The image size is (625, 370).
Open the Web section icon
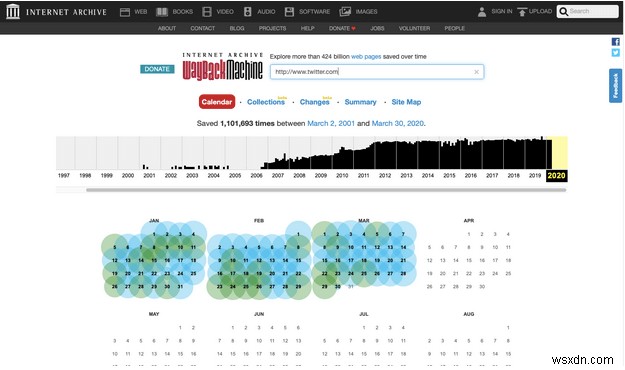tap(125, 12)
